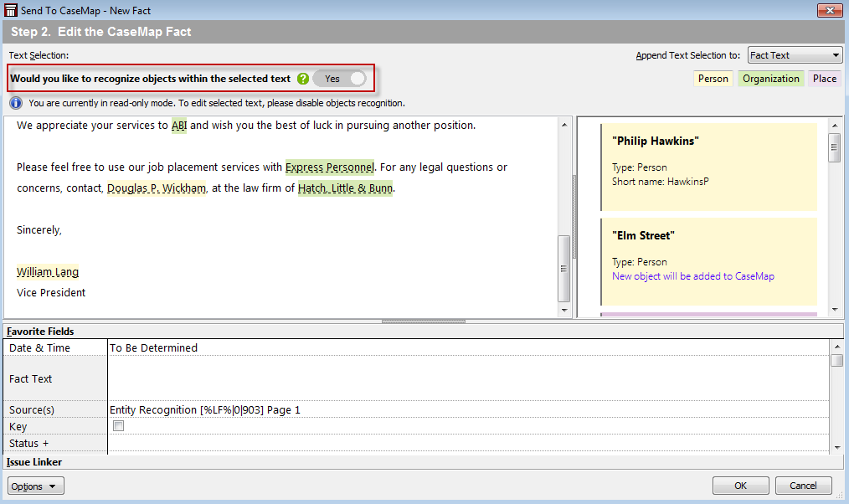Screen dimensions: 849x504
Task: Toggle the object recognition Yes switch
Action: point(340,79)
